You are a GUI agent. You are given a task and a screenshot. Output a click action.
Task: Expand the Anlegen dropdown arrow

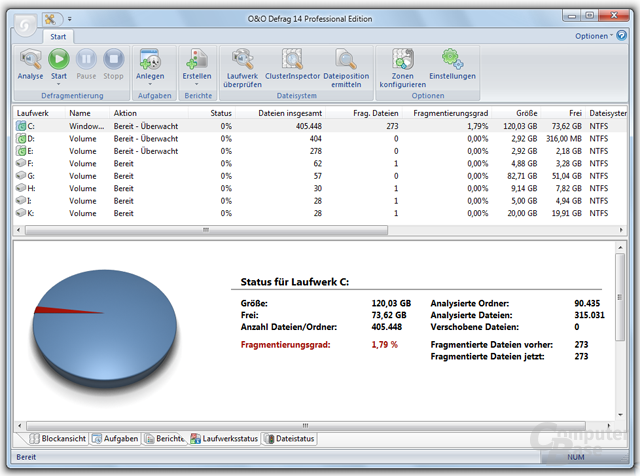[150, 84]
